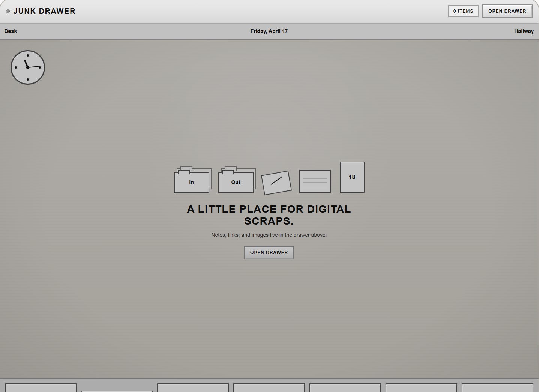Click the lined note paper icon
539x392 pixels.
click(315, 181)
